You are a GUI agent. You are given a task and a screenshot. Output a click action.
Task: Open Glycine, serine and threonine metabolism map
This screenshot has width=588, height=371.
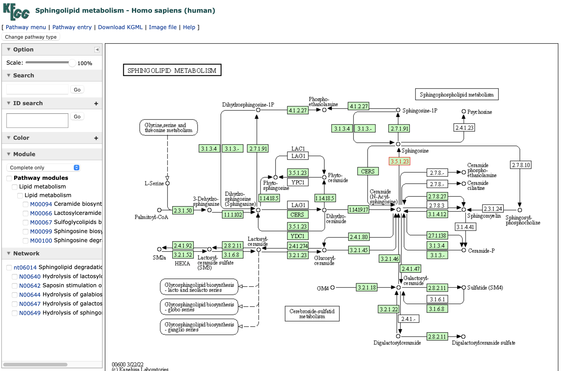pos(168,127)
